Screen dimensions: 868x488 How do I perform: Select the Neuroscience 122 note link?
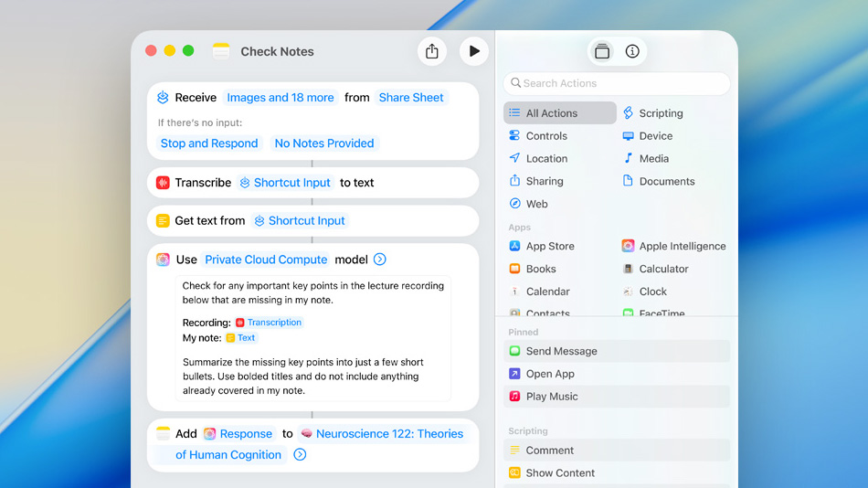[389, 434]
